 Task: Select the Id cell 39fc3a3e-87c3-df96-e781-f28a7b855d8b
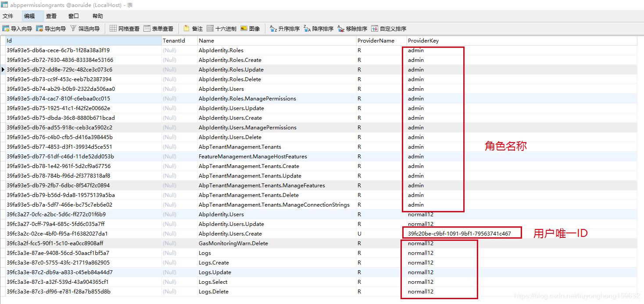tap(83, 291)
